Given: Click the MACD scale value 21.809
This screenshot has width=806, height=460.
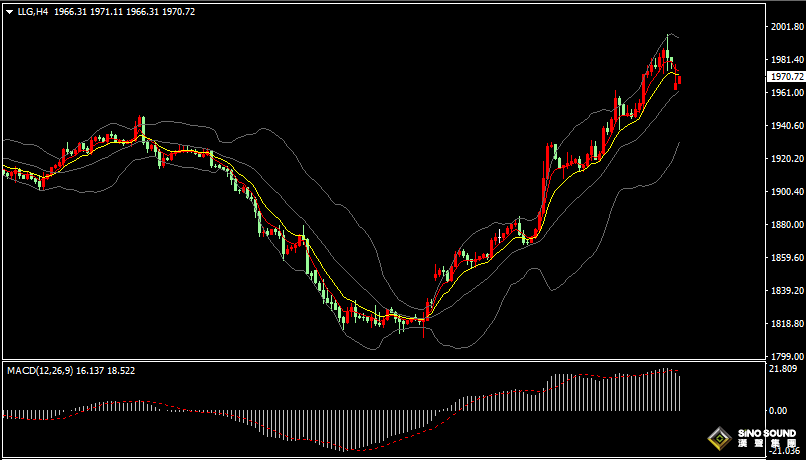Looking at the screenshot, I should (x=785, y=369).
